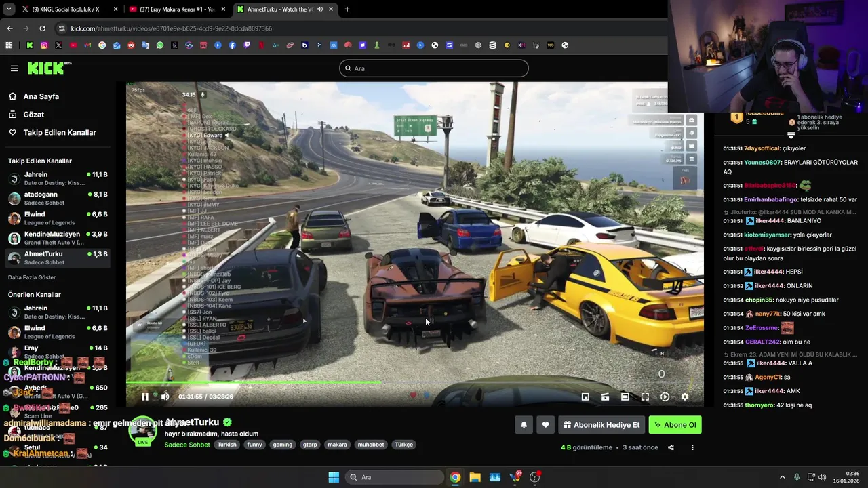
Task: Mute the video with the volume icon
Action: pos(165,396)
